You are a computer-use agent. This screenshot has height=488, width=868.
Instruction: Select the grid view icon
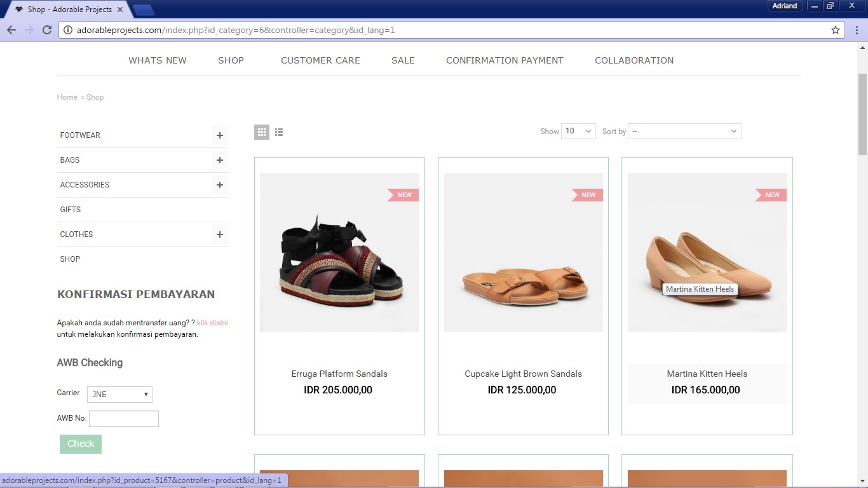click(x=261, y=132)
